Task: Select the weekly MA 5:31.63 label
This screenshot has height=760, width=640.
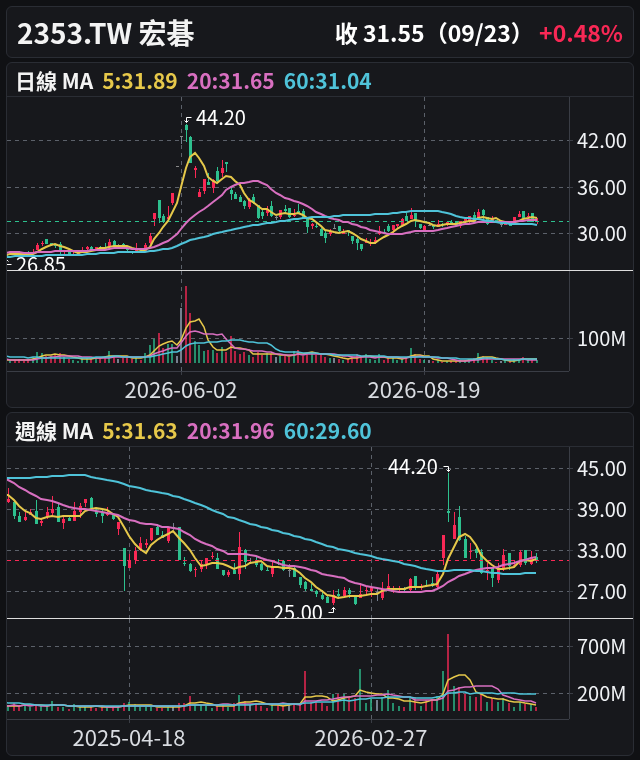Action: [x=140, y=431]
